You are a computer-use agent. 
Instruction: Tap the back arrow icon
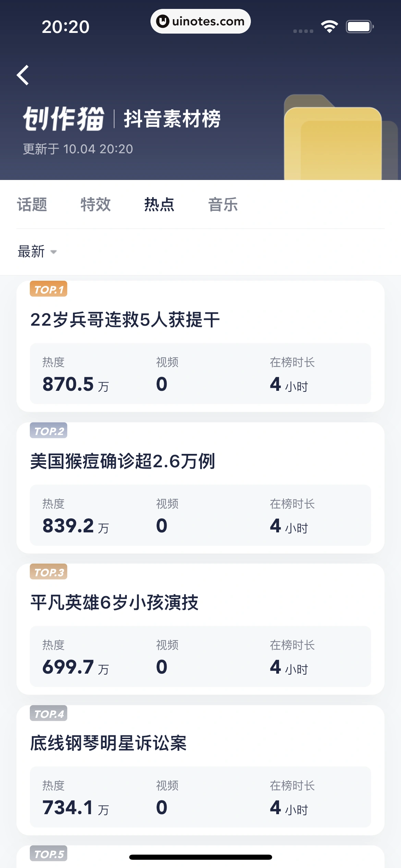point(23,75)
